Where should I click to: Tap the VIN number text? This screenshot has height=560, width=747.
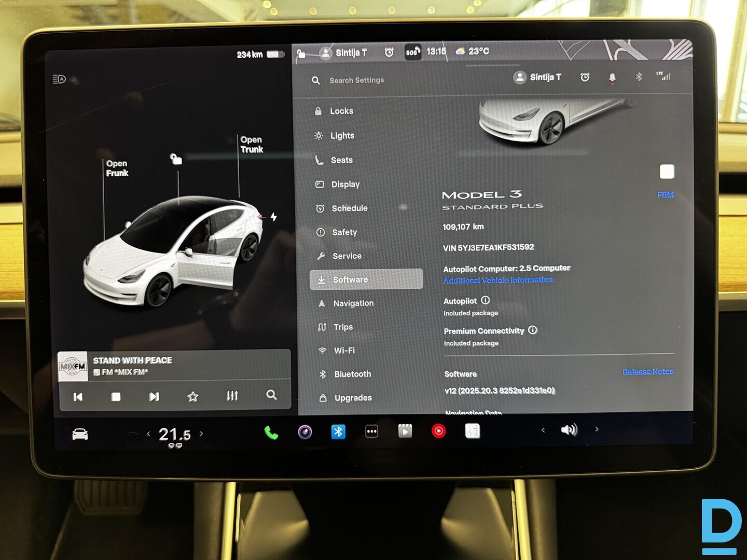(489, 248)
